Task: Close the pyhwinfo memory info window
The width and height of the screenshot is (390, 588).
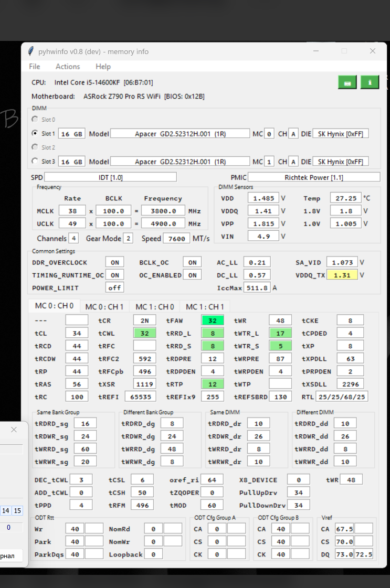Action: point(372,51)
